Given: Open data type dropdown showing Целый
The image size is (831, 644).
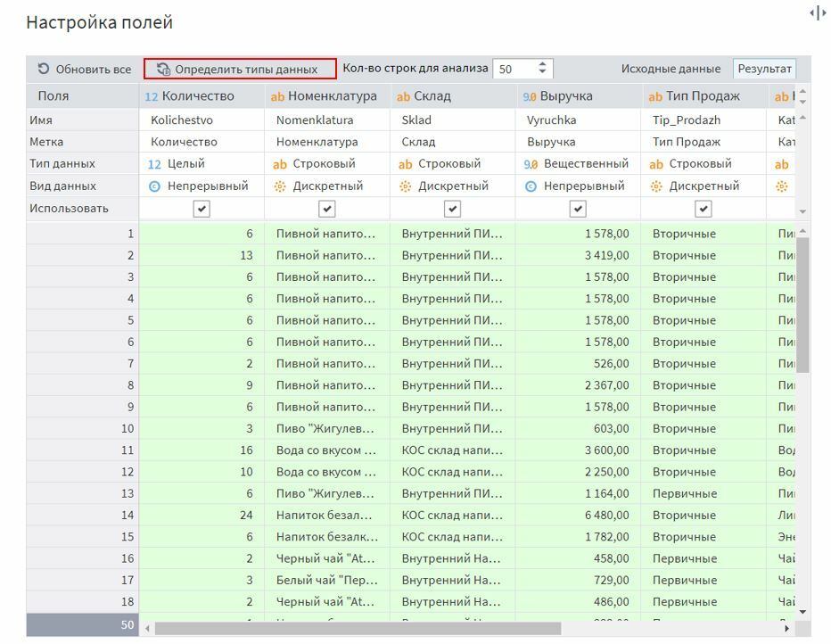Looking at the screenshot, I should (202, 164).
